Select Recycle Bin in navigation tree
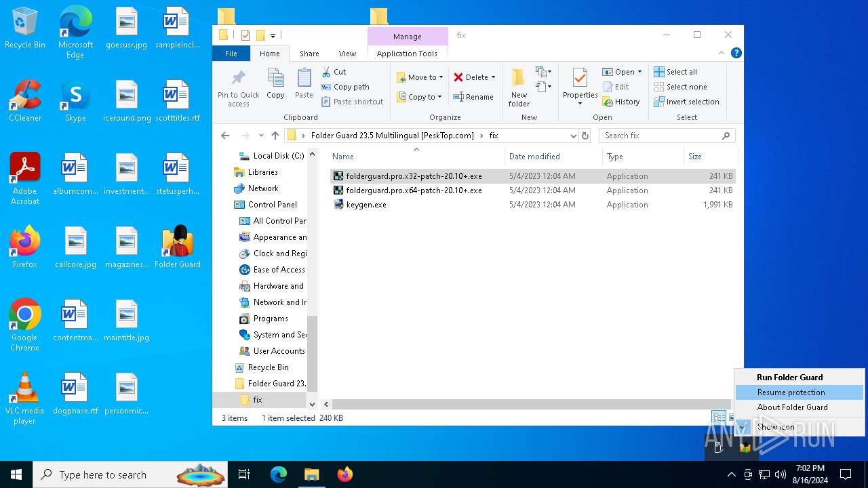 coord(261,367)
